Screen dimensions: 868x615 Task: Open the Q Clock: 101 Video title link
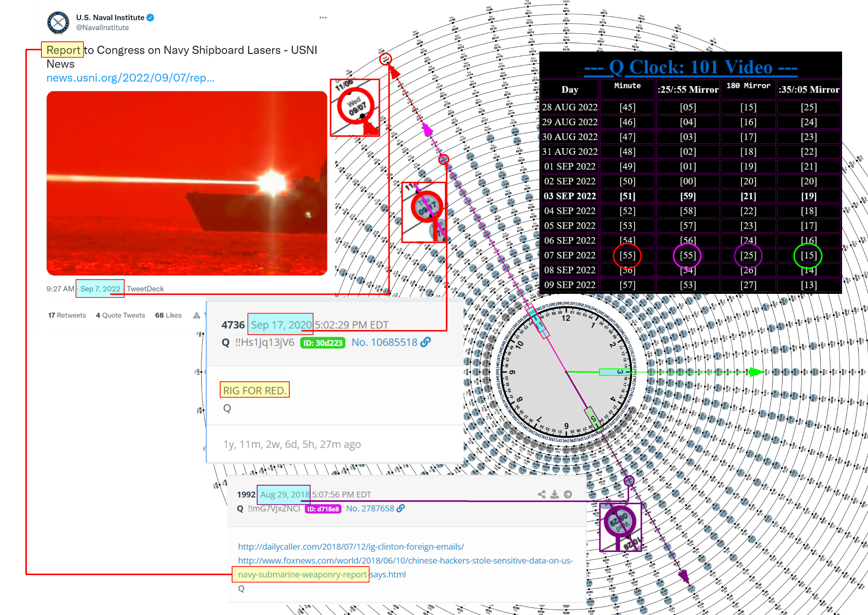691,67
